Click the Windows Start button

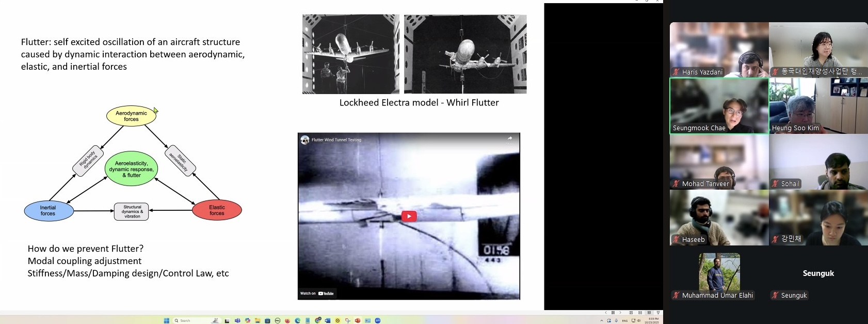point(167,321)
